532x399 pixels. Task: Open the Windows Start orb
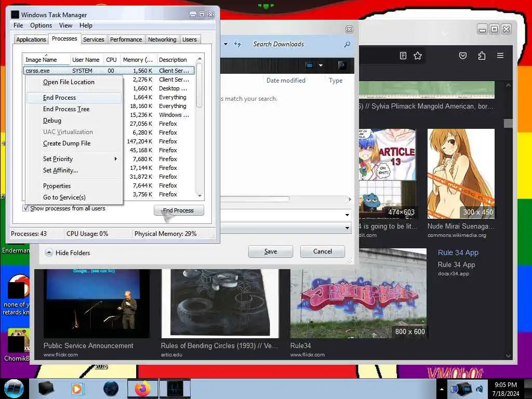[x=14, y=389]
